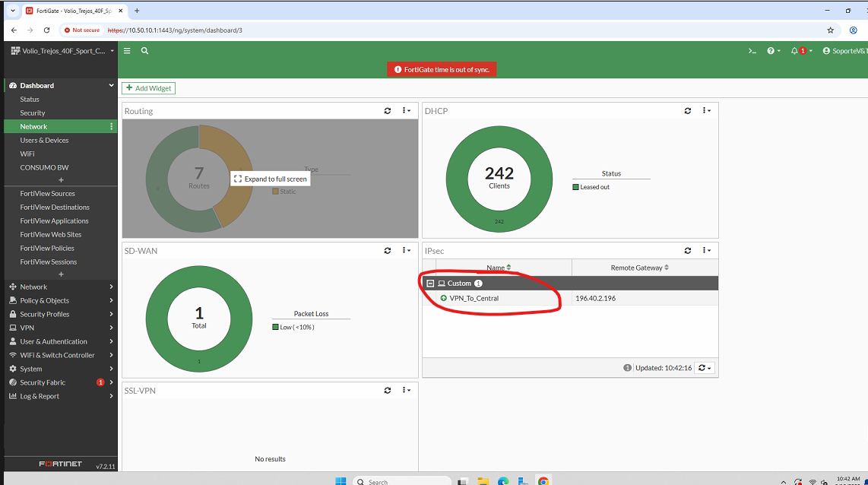
Task: Open FortiView Applications
Action: (x=54, y=221)
